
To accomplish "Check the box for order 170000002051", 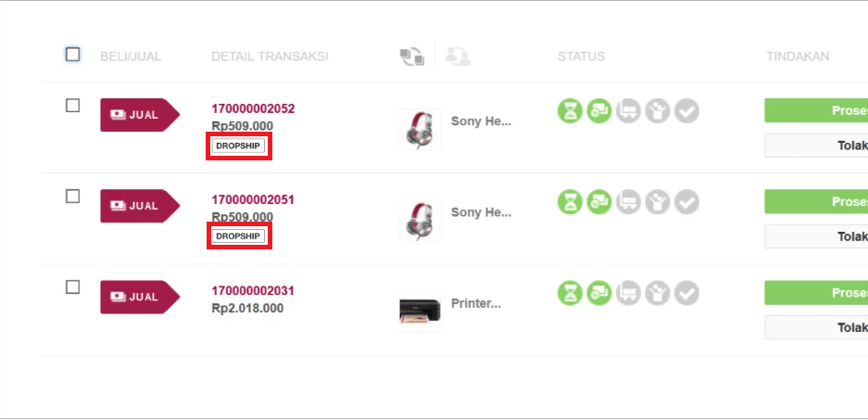I will 72,197.
